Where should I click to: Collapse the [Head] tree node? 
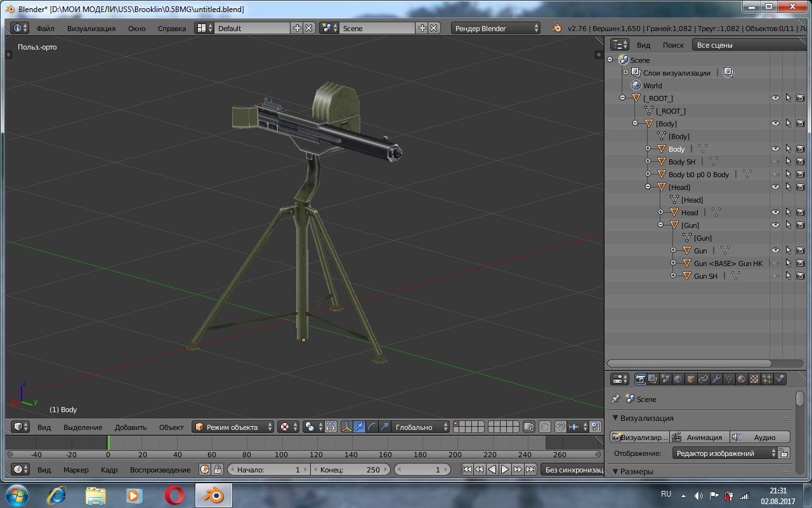[x=648, y=187]
